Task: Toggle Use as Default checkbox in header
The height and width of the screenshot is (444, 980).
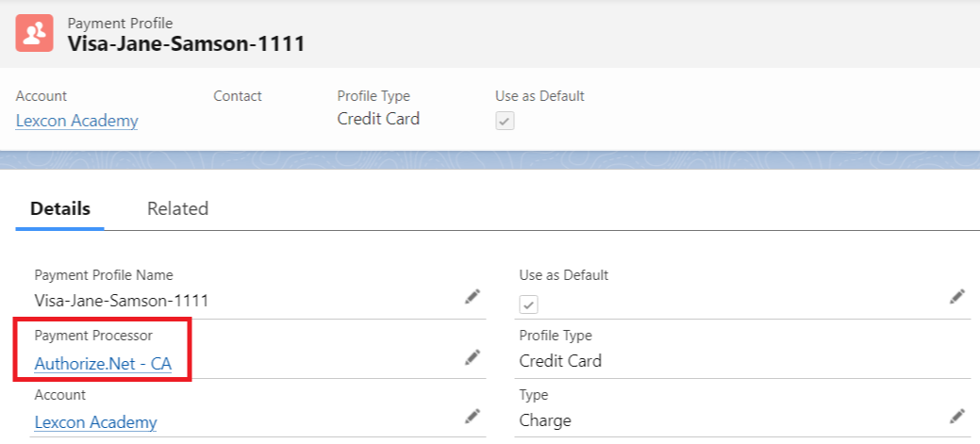Action: click(506, 121)
